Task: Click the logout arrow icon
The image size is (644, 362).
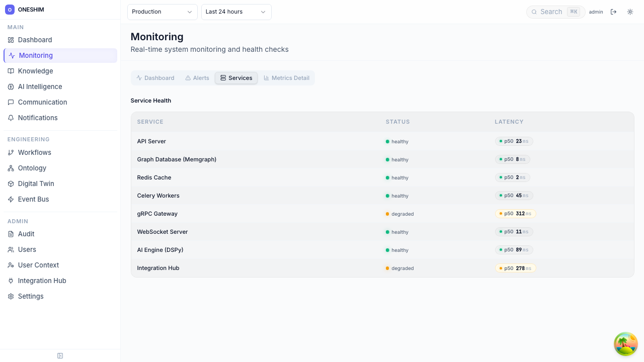Action: coord(613,12)
